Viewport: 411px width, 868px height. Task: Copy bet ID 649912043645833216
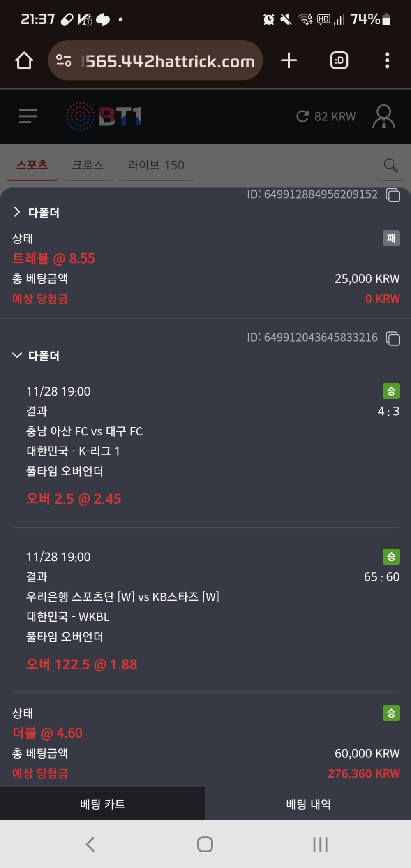(393, 338)
